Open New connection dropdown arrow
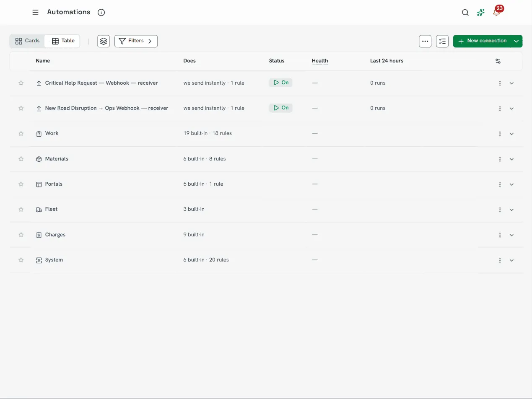Viewport: 532px width, 399px height. pos(516,41)
